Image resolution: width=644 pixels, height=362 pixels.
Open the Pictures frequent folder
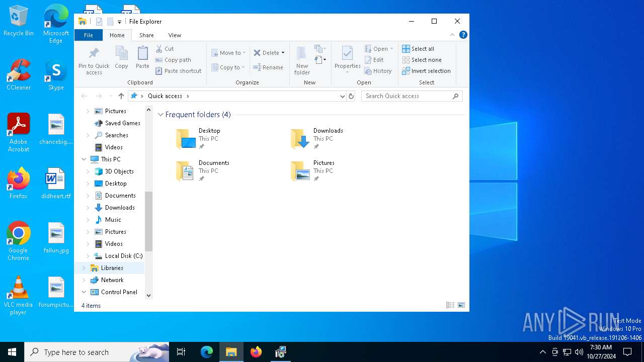point(312,171)
